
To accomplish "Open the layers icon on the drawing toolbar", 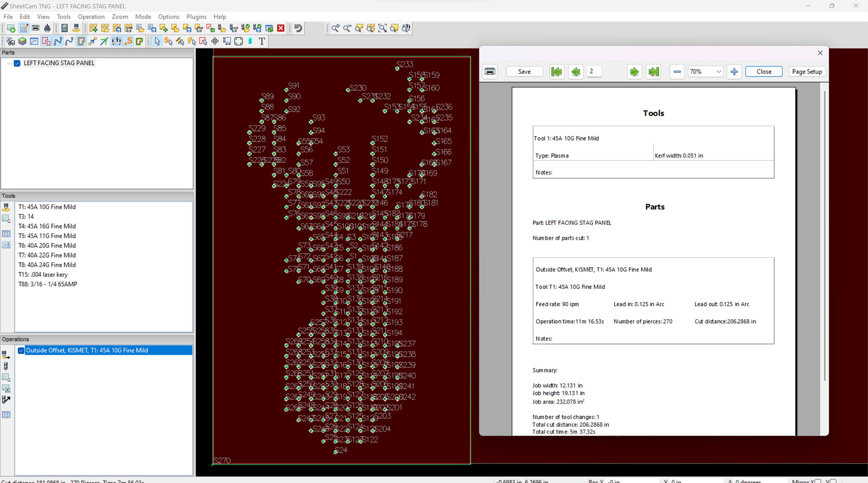I will (x=22, y=41).
